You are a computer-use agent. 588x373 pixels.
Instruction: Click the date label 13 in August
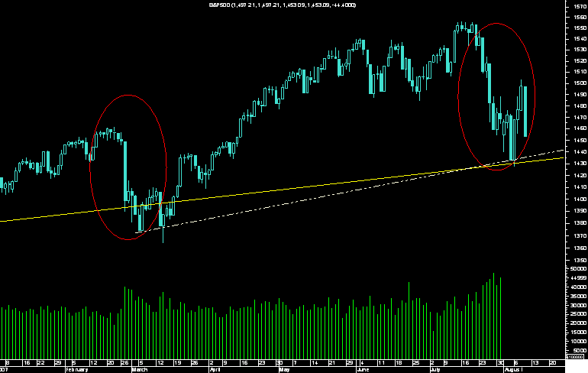coord(535,363)
